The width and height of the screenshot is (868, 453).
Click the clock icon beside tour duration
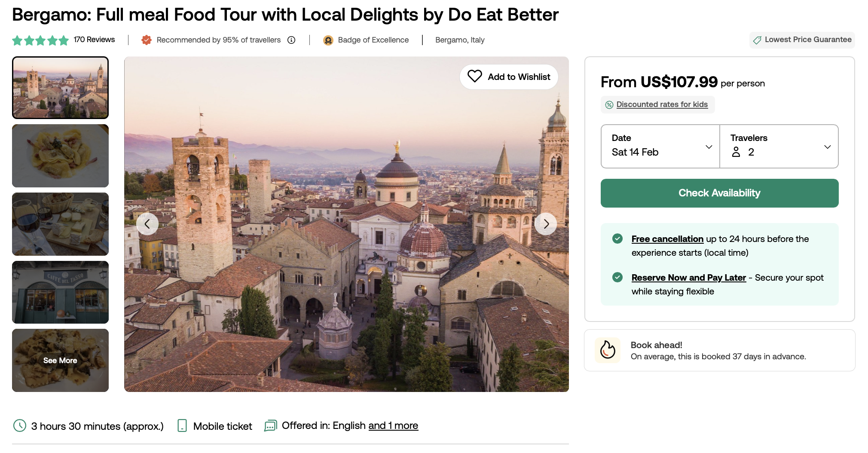[20, 425]
